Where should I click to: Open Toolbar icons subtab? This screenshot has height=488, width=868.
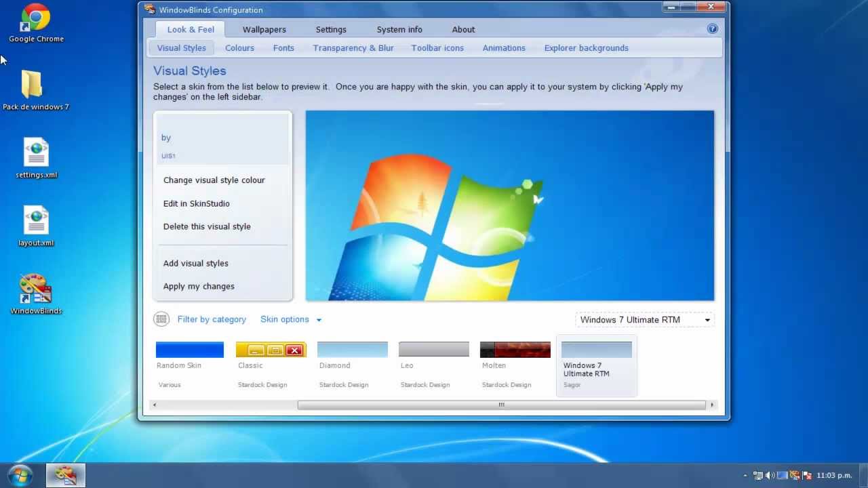[437, 48]
